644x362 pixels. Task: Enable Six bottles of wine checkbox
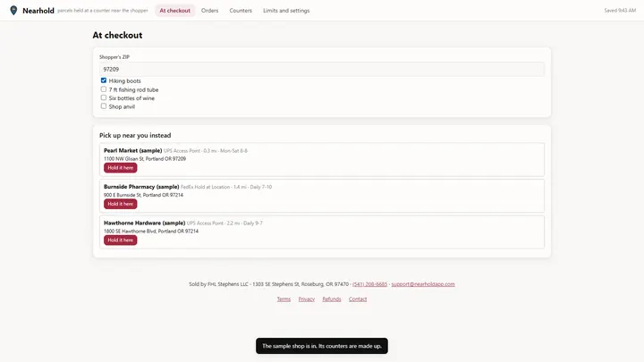(104, 97)
